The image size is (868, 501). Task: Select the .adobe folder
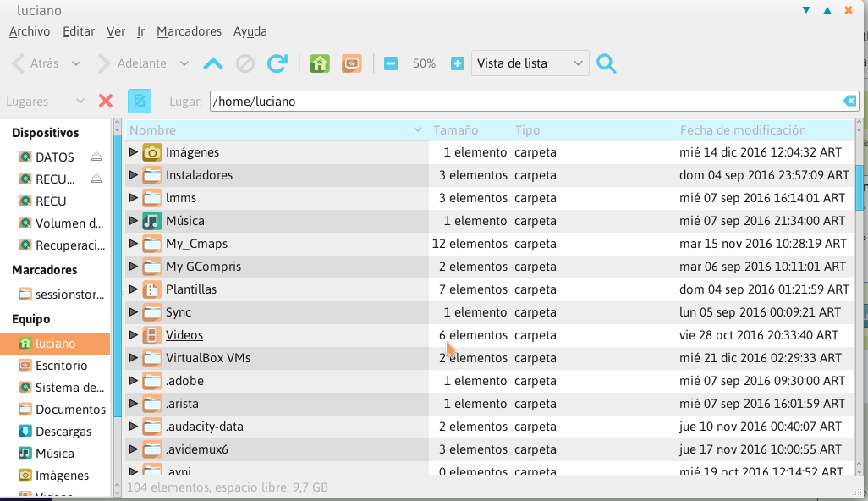(185, 381)
